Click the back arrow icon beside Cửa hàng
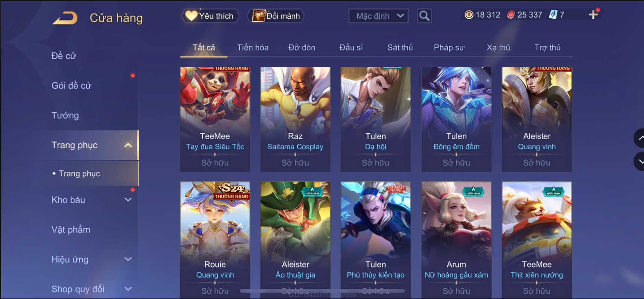The image size is (644, 299). (x=65, y=18)
